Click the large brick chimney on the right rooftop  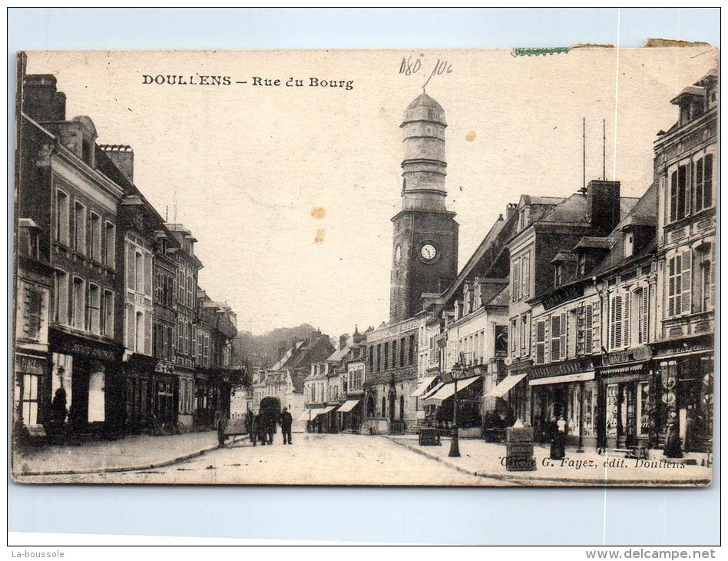click(604, 206)
